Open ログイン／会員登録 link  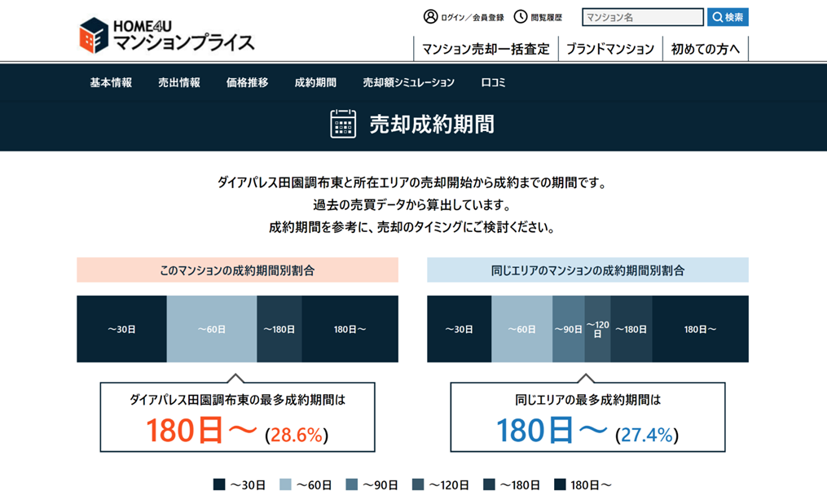472,17
